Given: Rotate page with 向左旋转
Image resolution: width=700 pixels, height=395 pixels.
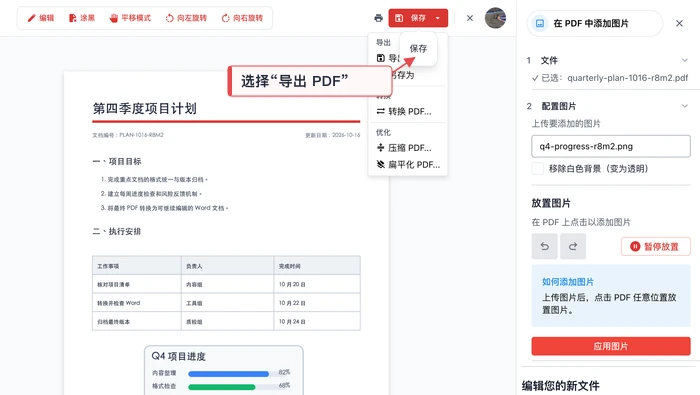Looking at the screenshot, I should [x=186, y=18].
